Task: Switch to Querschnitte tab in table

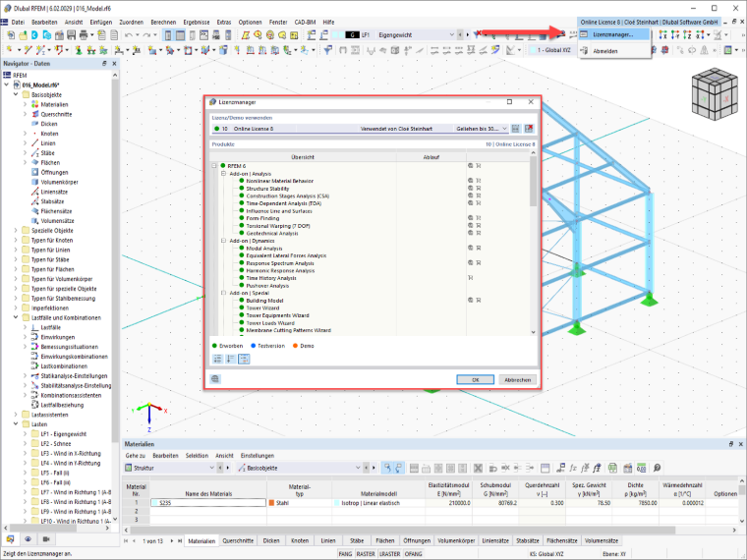Action: tap(238, 540)
